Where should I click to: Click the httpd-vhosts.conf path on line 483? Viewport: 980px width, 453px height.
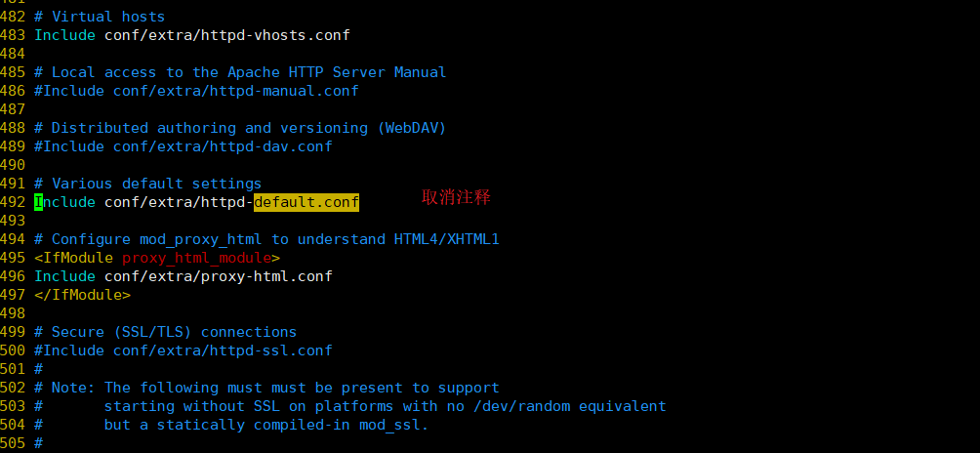(x=226, y=35)
